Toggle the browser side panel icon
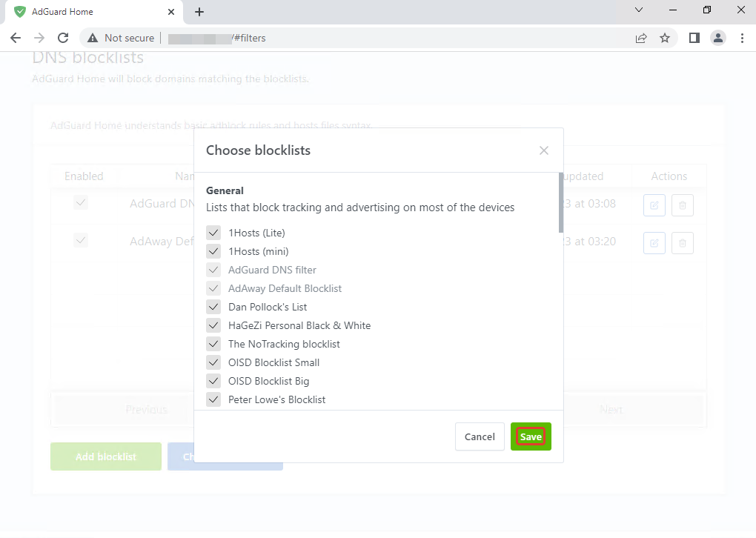The height and width of the screenshot is (538, 756). 694,38
